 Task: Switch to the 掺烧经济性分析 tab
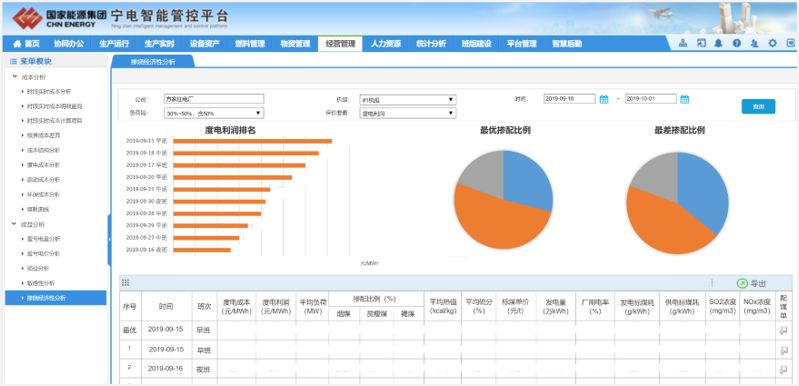coord(153,62)
